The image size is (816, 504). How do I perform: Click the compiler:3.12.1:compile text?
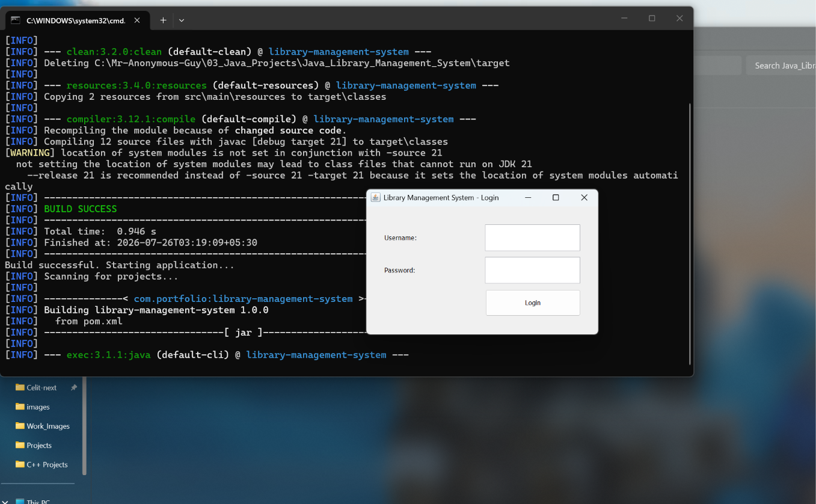coord(131,119)
